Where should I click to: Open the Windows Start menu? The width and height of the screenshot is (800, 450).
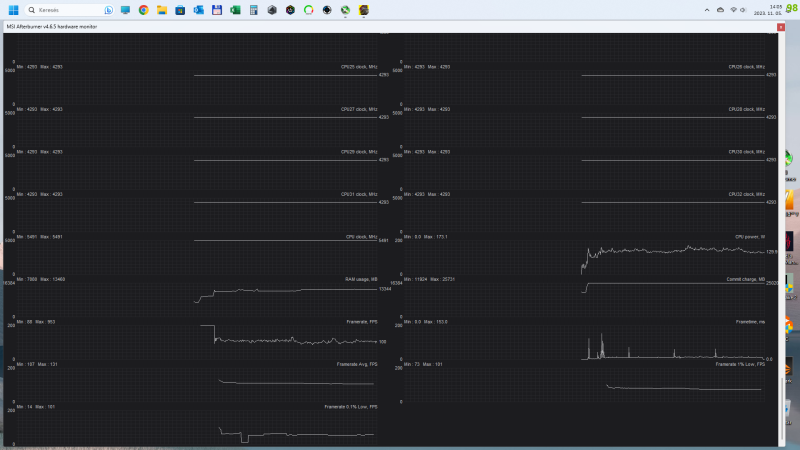(13, 10)
